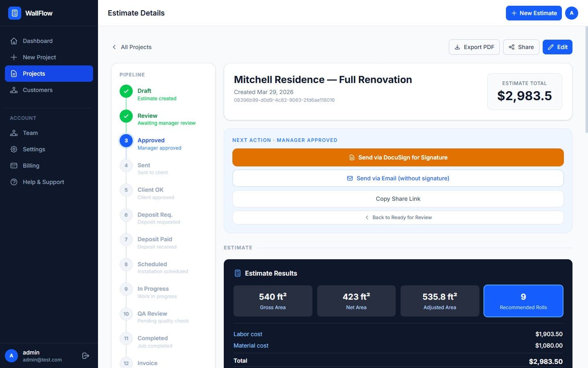588x368 pixels.
Task: Click the Material cost label
Action: (251, 346)
